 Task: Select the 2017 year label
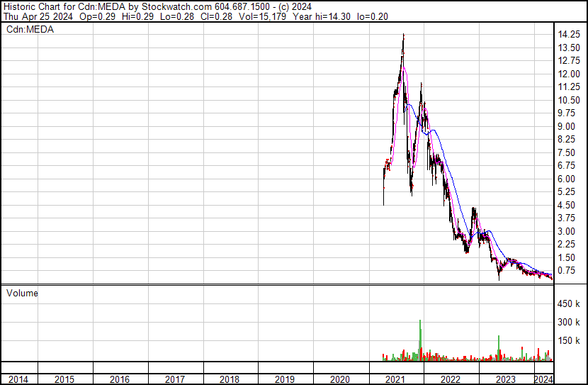[175, 379]
